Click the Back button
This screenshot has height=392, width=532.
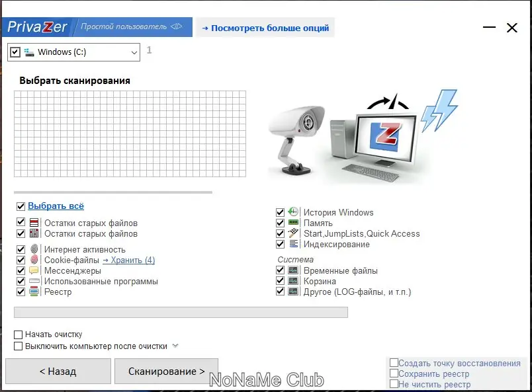pyautogui.click(x=58, y=372)
